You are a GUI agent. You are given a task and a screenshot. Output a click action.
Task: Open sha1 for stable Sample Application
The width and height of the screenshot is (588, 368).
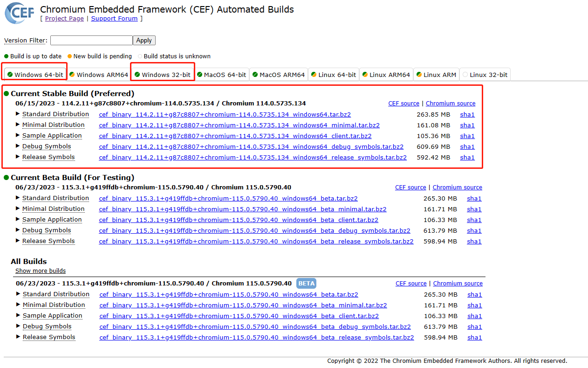[x=467, y=136]
